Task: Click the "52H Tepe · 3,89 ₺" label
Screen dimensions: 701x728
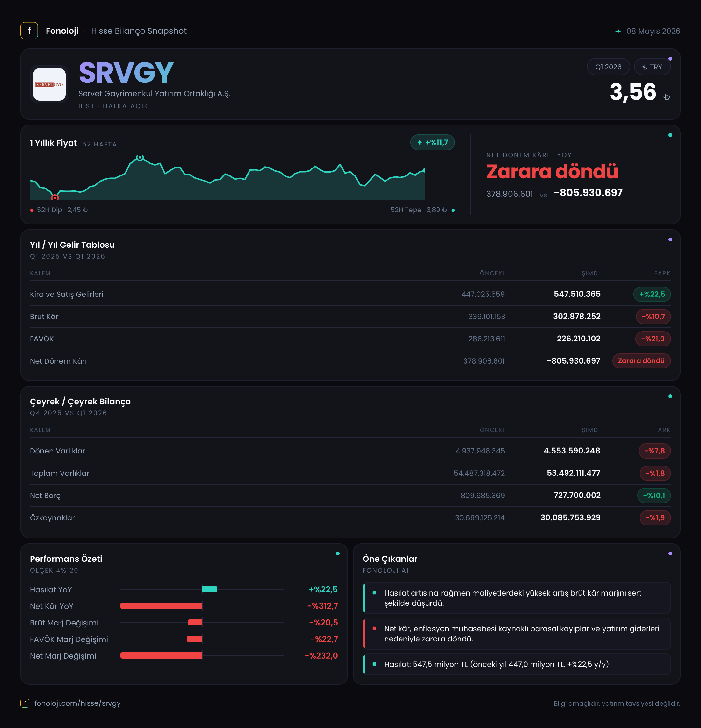Action: coord(418,210)
